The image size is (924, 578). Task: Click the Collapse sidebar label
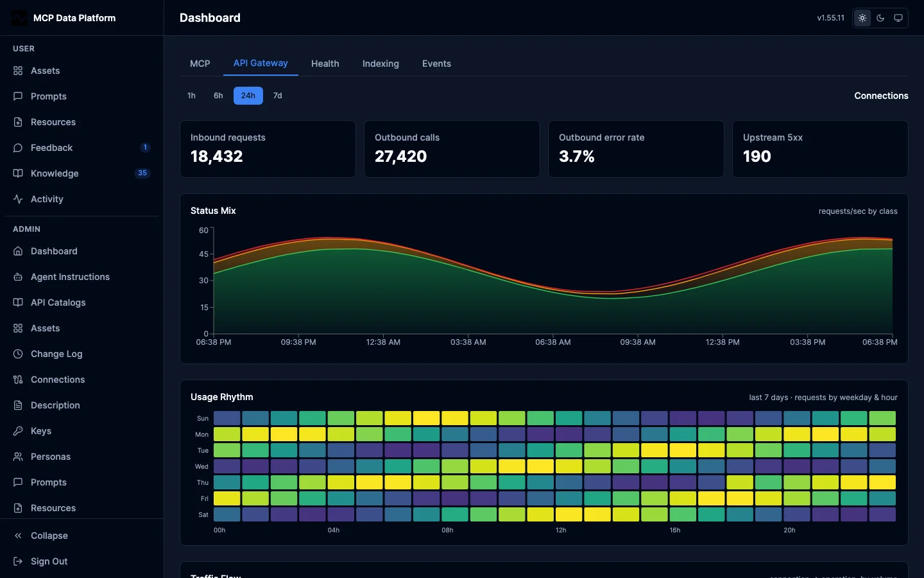coord(49,536)
